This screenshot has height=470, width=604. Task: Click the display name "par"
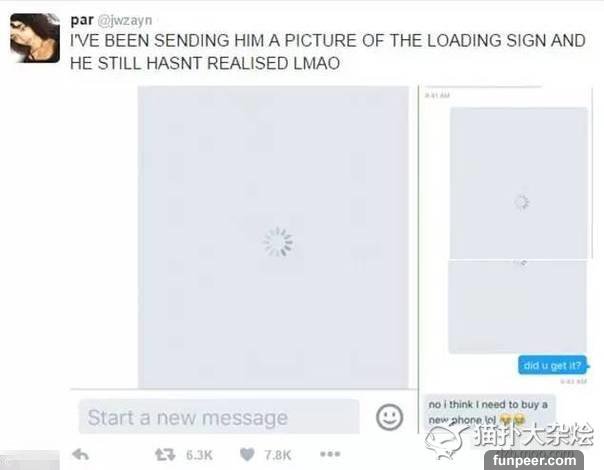tap(82, 20)
